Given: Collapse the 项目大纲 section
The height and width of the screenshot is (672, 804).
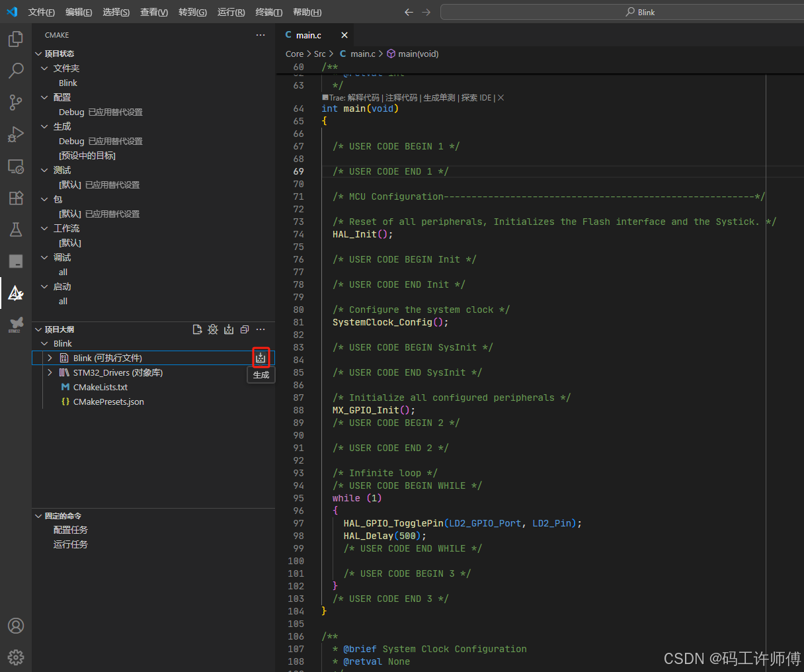Looking at the screenshot, I should (38, 329).
